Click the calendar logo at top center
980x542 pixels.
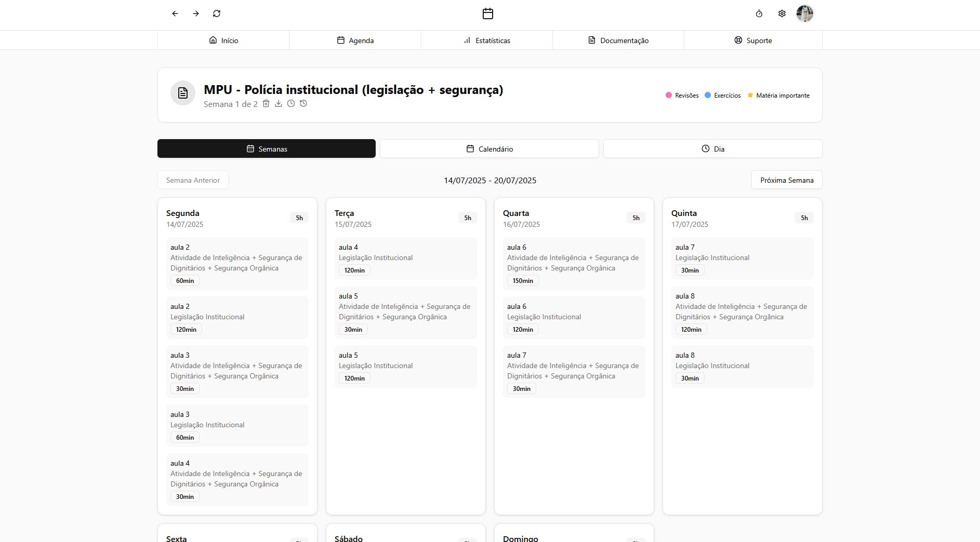(x=488, y=13)
